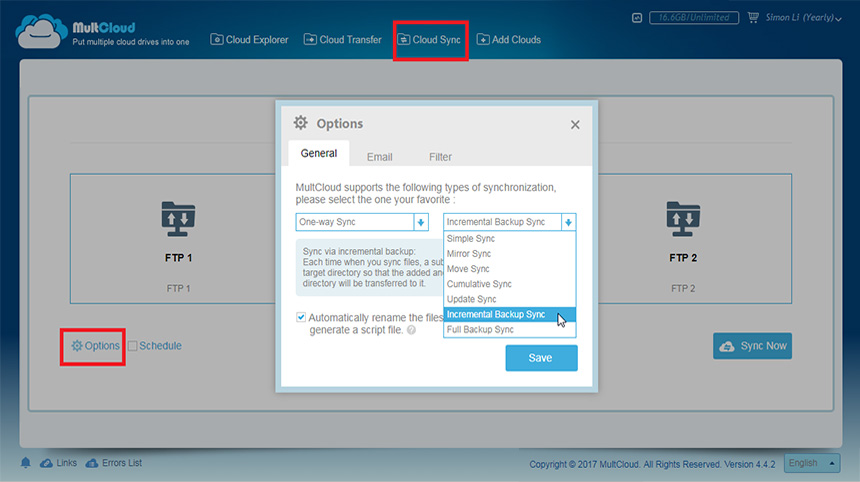Screen dimensions: 860x482
Task: Click the Links cloud icon in footer
Action: 47,463
